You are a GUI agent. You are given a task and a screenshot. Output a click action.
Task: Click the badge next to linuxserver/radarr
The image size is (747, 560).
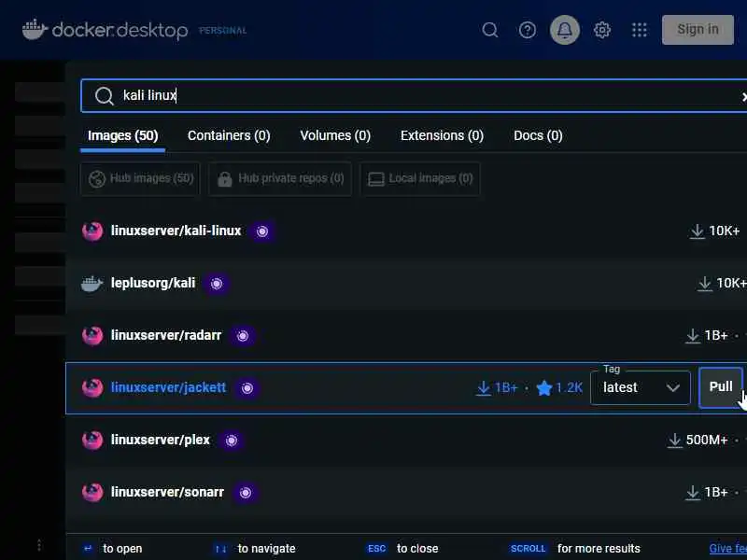click(243, 336)
